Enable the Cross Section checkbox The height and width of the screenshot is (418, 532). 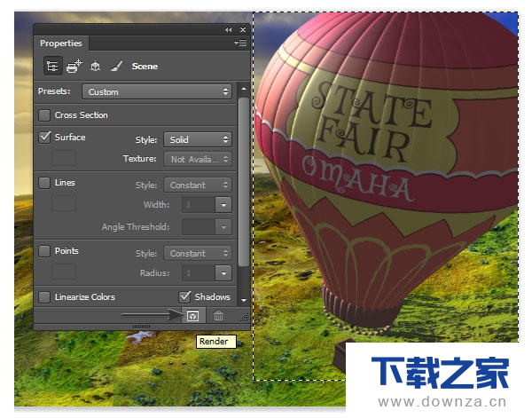pos(44,115)
